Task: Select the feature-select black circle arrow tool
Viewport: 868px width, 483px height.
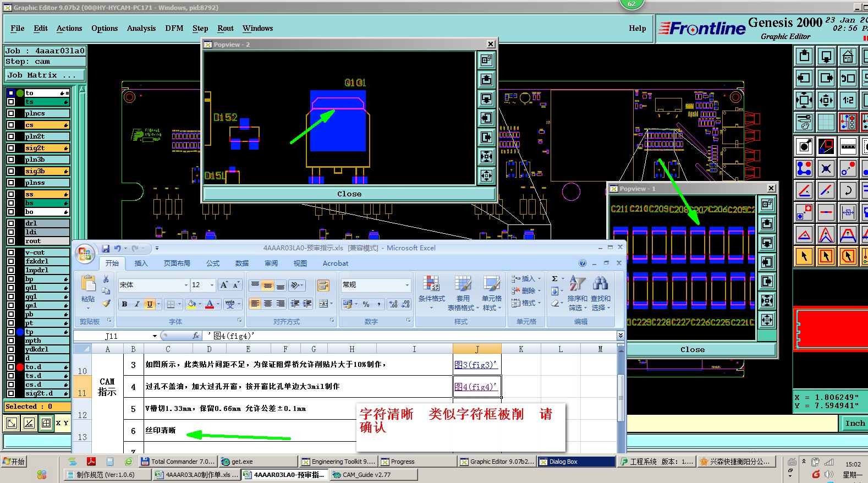Action: 804,146
